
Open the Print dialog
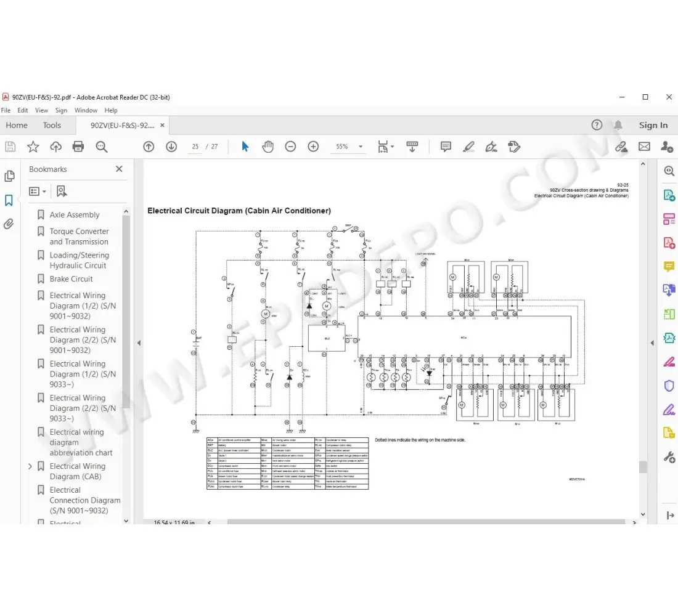point(78,147)
